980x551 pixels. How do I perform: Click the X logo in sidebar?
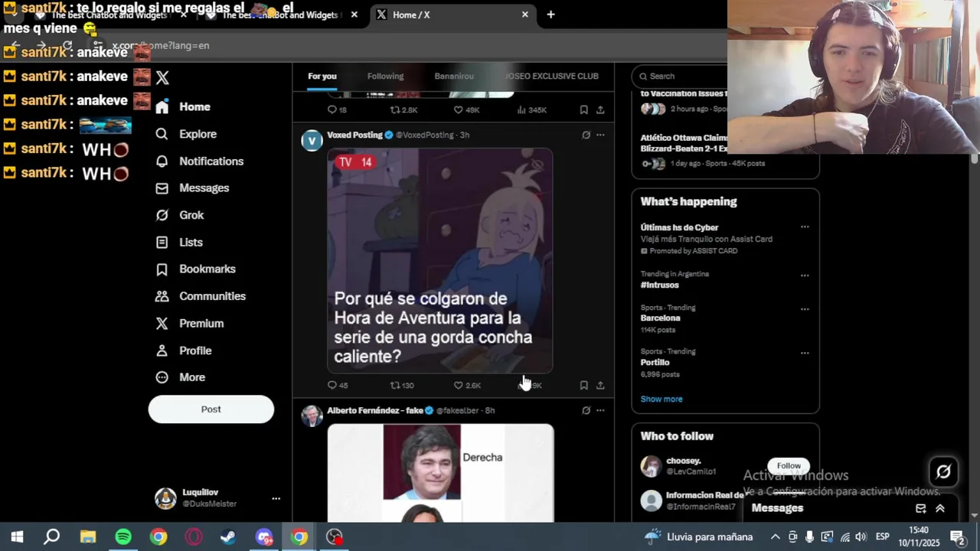(x=162, y=77)
